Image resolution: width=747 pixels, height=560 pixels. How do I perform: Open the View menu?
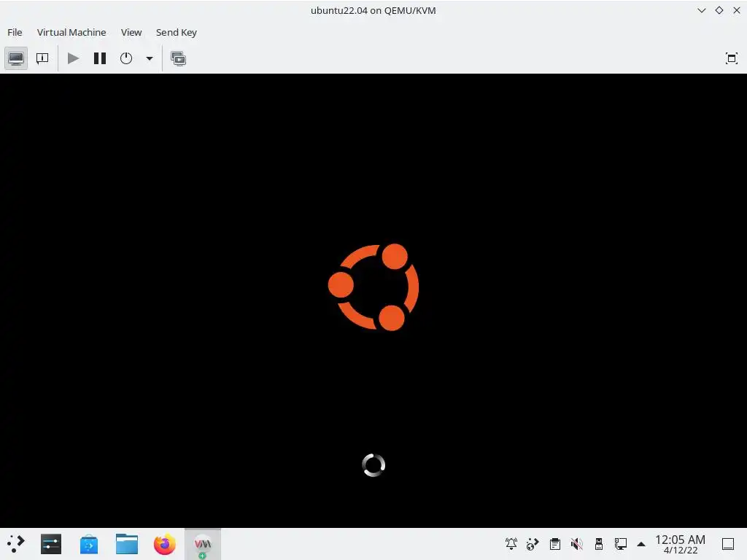[131, 32]
